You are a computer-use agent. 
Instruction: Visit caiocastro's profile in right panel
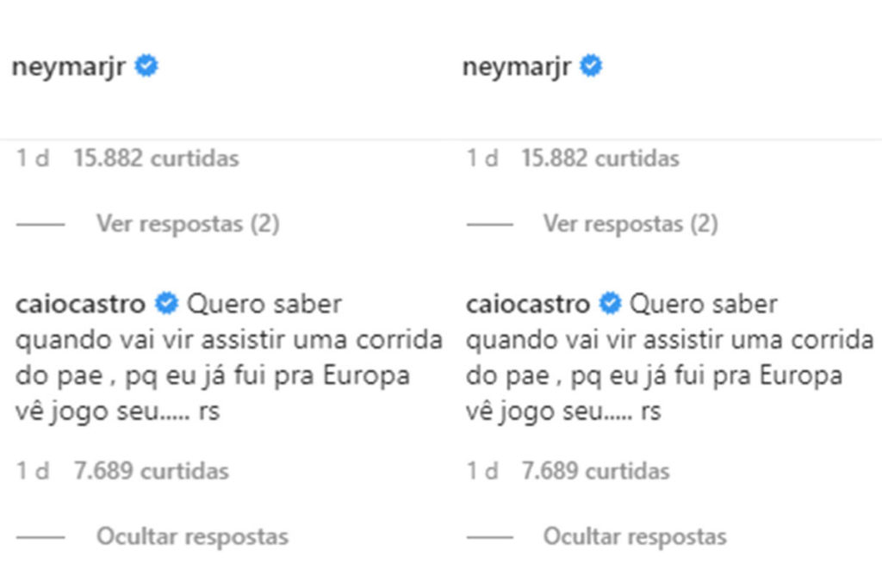pyautogui.click(x=527, y=304)
